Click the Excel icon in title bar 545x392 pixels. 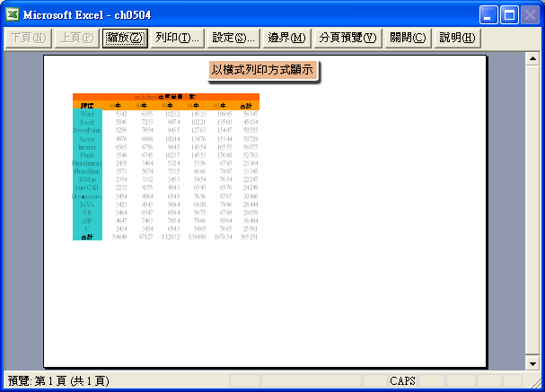tap(13, 14)
